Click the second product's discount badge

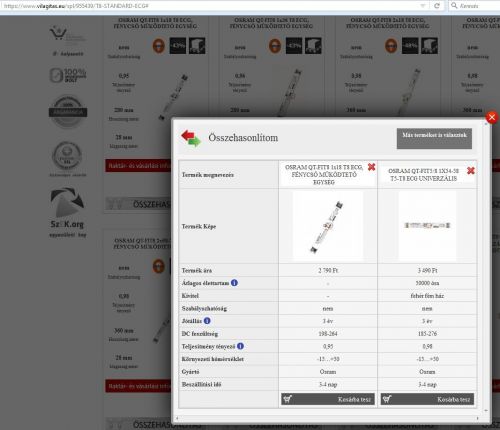294,46
